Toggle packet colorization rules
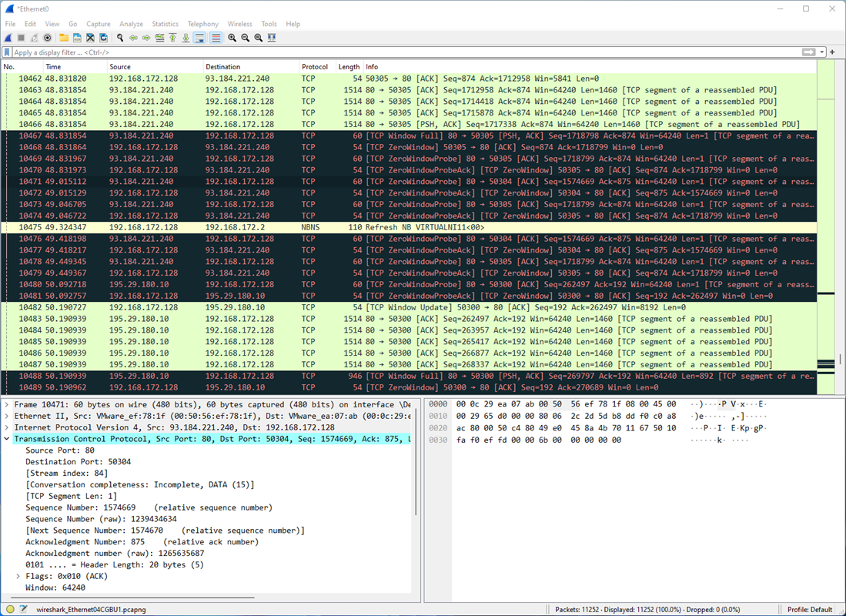The image size is (846, 616). click(x=216, y=38)
